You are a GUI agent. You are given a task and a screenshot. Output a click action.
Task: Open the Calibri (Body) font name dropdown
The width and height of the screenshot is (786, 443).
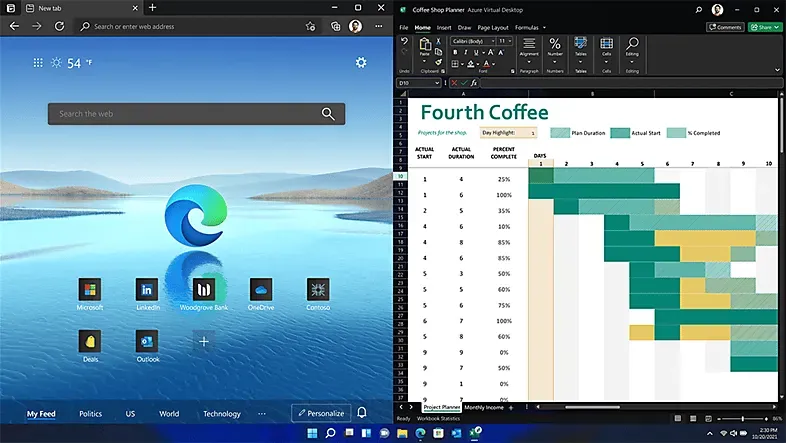click(x=493, y=41)
